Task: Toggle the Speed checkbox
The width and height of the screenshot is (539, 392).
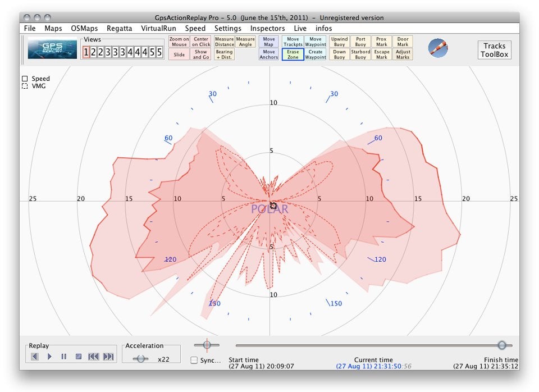Action: [x=25, y=79]
